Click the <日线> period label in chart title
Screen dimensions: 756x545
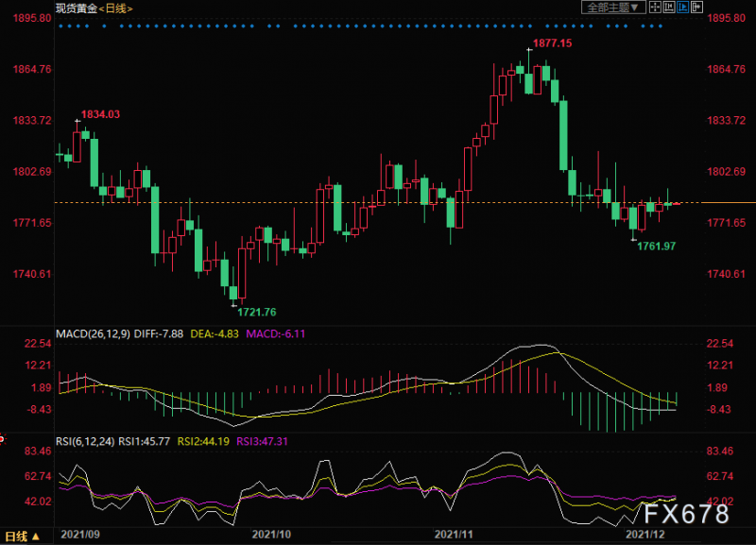pyautogui.click(x=116, y=9)
